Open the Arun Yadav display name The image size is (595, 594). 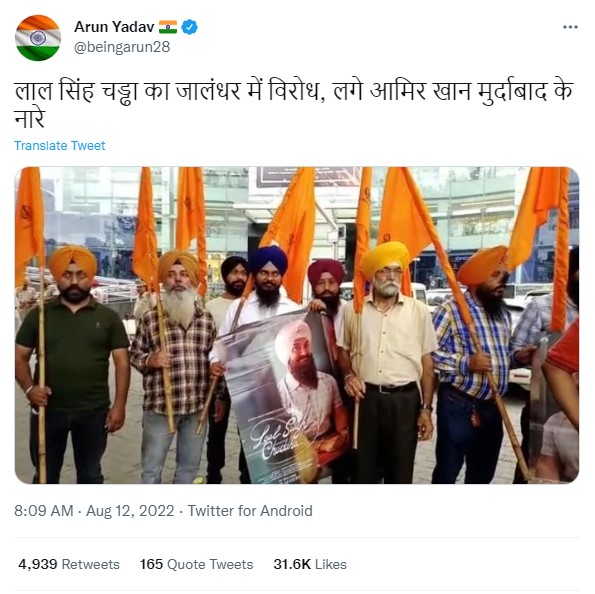click(114, 27)
